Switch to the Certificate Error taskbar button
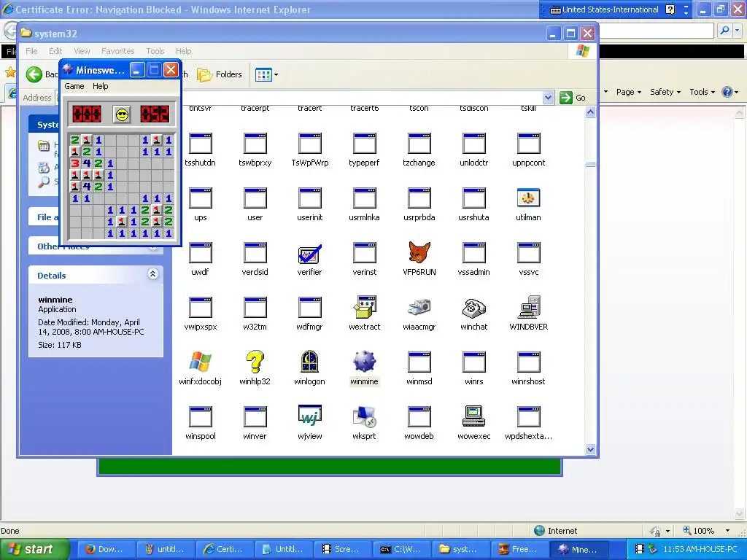The image size is (747, 560). pyautogui.click(x=224, y=549)
